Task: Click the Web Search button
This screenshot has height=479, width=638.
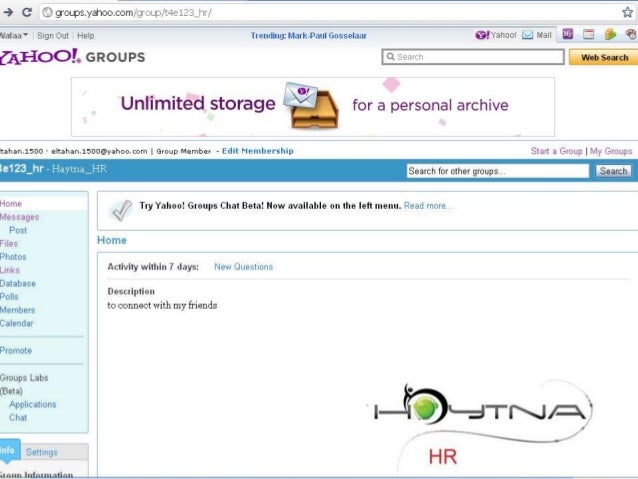Action: 604,57
